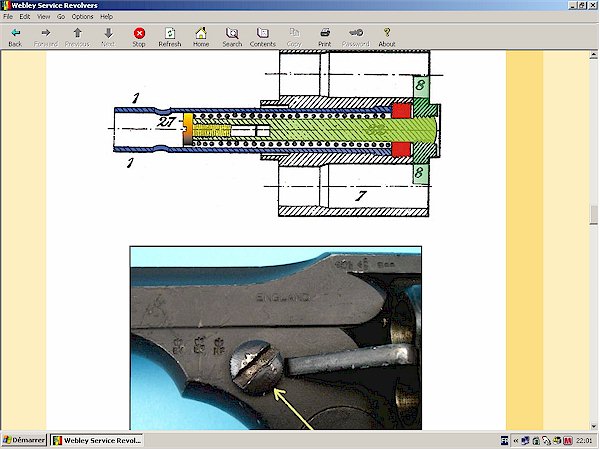The height and width of the screenshot is (450, 600).
Task: Click the scrollbar up arrow
Action: pos(593,55)
